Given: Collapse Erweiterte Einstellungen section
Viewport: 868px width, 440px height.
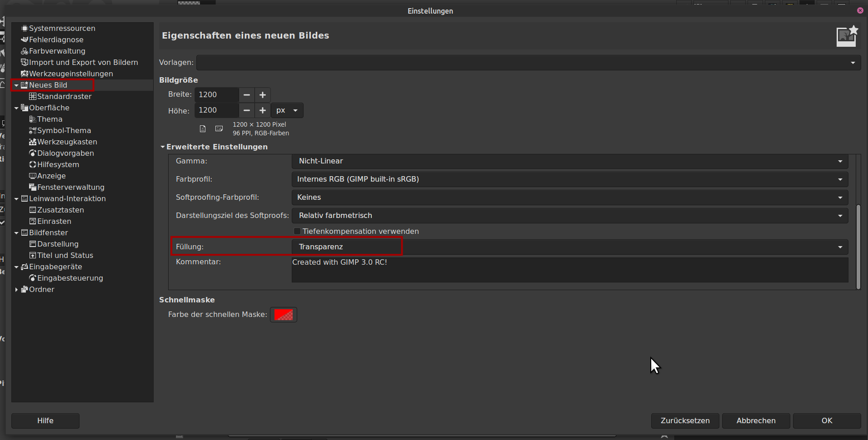Looking at the screenshot, I should (x=163, y=147).
